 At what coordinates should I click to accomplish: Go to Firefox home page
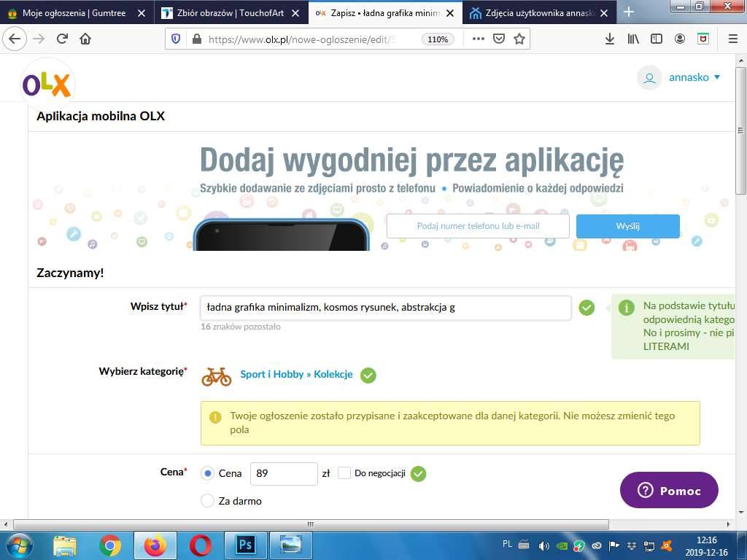click(85, 39)
